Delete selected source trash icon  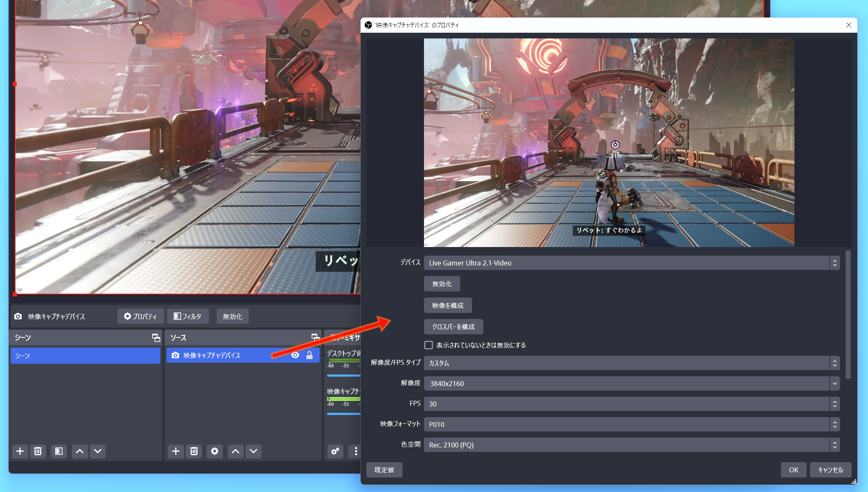194,451
